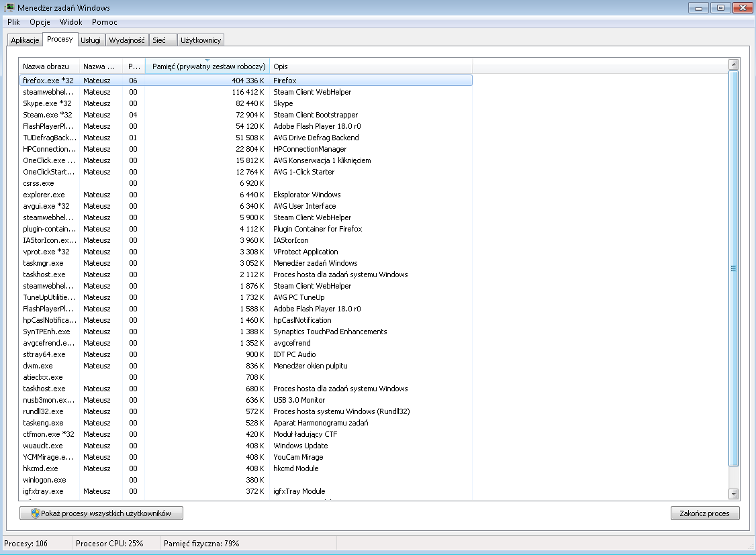Screen dimensions: 756x555
Task: Select the igfxtray.exe process
Action: pyautogui.click(x=246, y=491)
